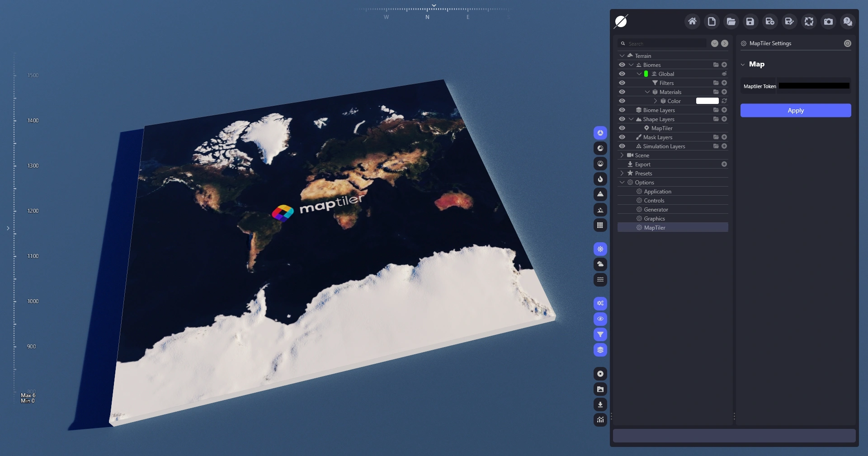Click the download arrow icon in the side toolbar
The image size is (868, 456).
[600, 404]
